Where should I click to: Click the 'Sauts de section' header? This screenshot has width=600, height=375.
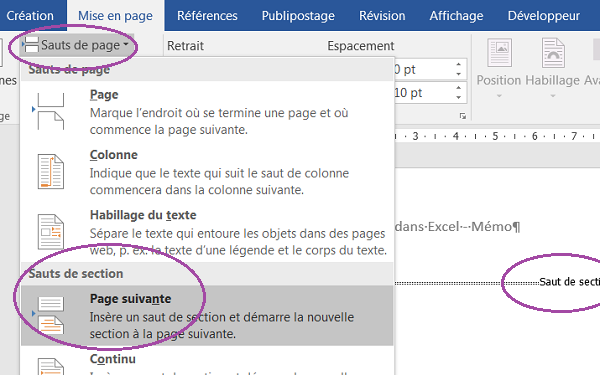click(76, 274)
